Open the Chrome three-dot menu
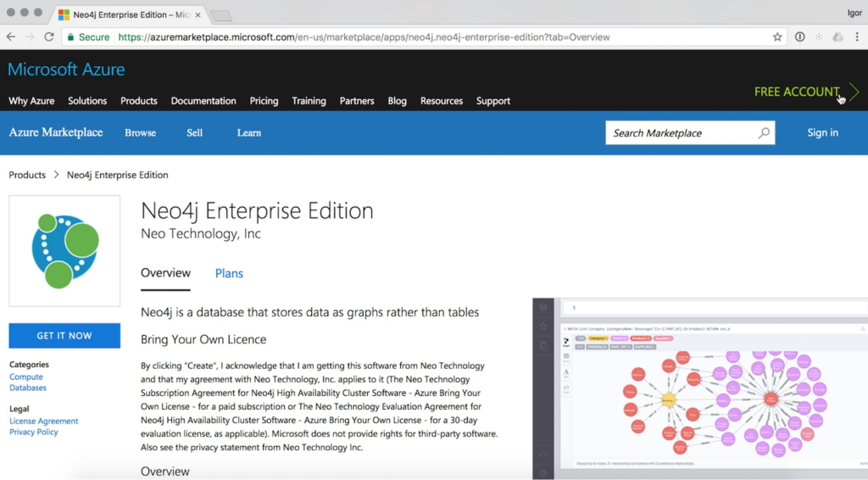The height and width of the screenshot is (480, 868). [857, 37]
